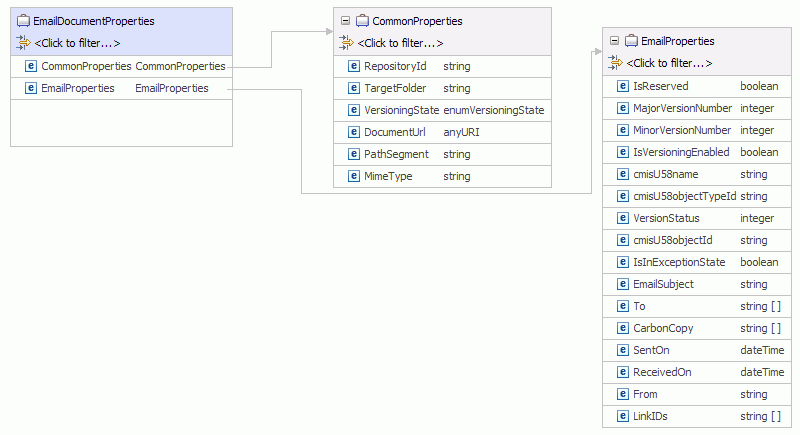Click element icon beside MinorVersionNumber
Viewport: 800px width, 435px height.
click(x=622, y=130)
